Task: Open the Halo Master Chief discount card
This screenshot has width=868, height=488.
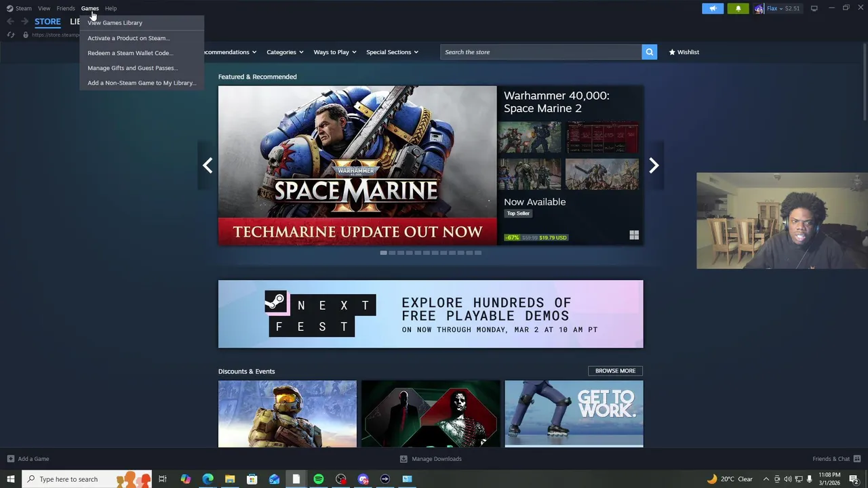Action: 288,414
